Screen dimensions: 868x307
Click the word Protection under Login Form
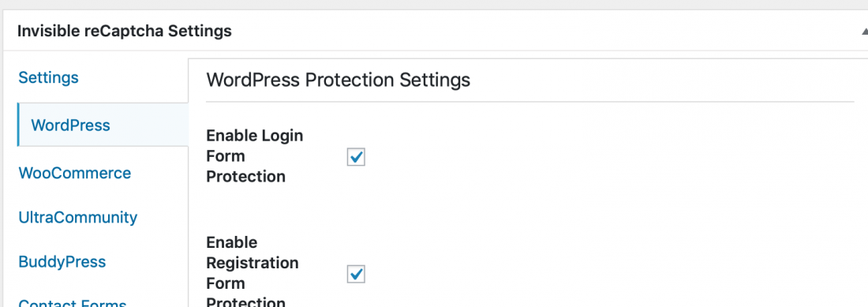(245, 177)
